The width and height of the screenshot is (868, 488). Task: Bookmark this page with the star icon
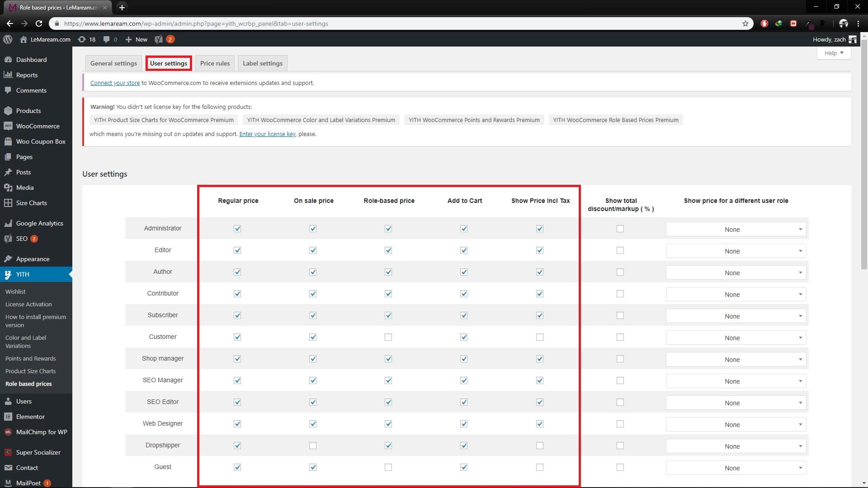pos(745,23)
